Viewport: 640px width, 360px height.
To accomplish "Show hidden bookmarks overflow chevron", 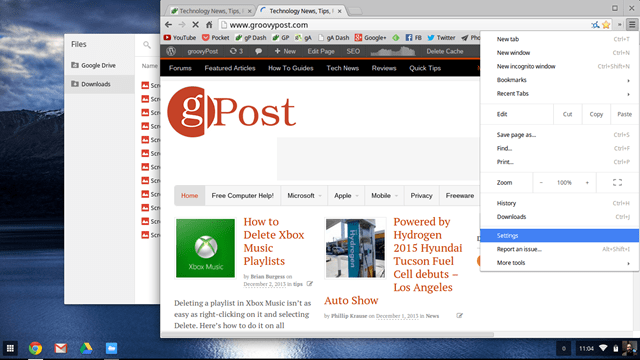I will click(x=620, y=25).
